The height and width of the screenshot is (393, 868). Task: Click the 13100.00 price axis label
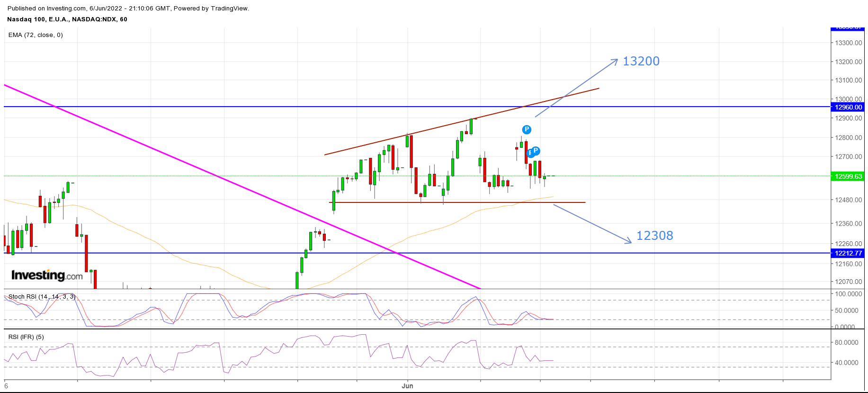pyautogui.click(x=848, y=81)
